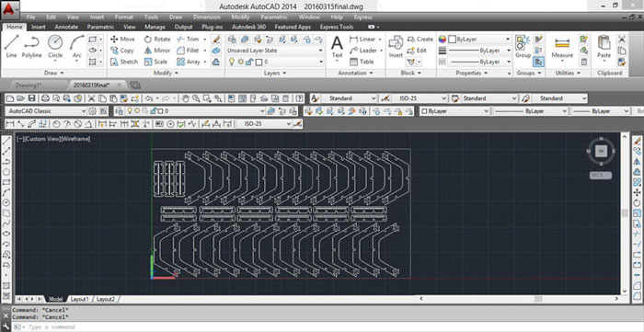This screenshot has height=332, width=644.
Task: Open the Measure utility
Action: point(562,47)
